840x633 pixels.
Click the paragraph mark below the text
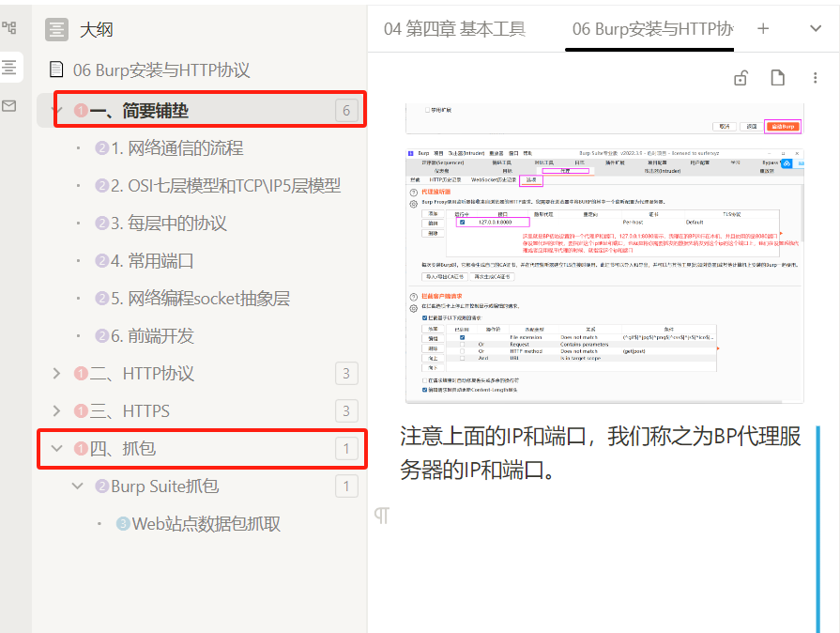[x=381, y=516]
